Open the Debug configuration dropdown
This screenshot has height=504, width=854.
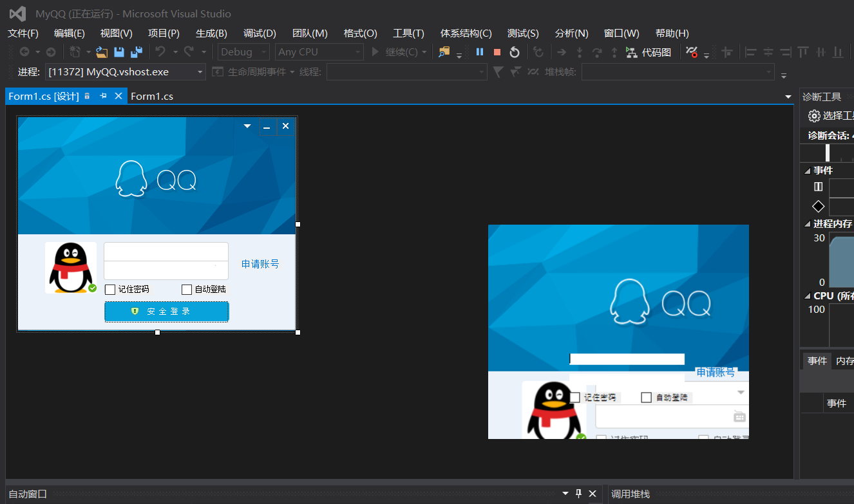[x=243, y=52]
